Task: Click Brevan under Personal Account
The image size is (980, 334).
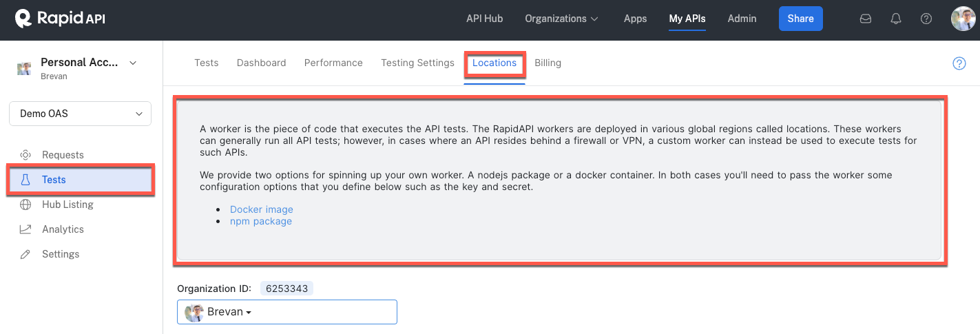Action: point(54,76)
